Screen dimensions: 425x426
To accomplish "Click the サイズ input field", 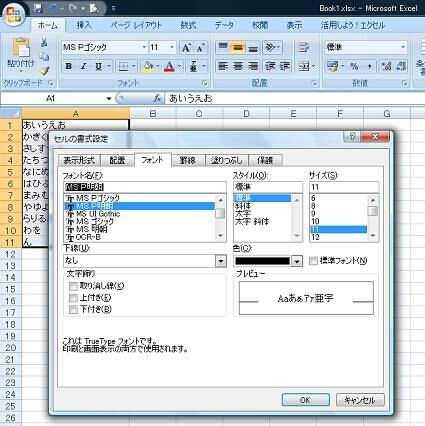I will (344, 187).
